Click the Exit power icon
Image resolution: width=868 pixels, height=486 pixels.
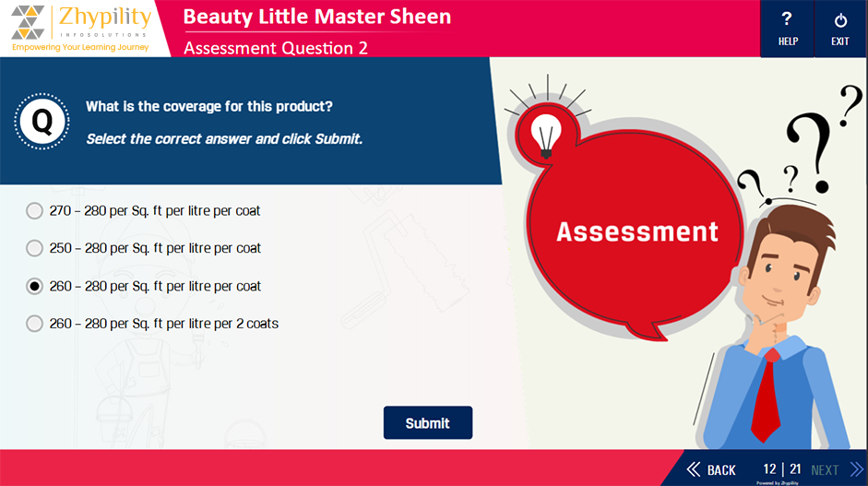pos(840,19)
